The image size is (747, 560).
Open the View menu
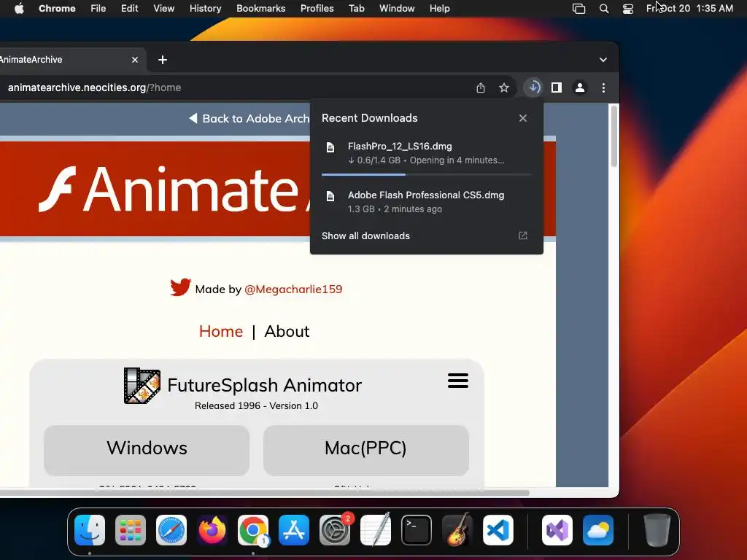point(164,8)
